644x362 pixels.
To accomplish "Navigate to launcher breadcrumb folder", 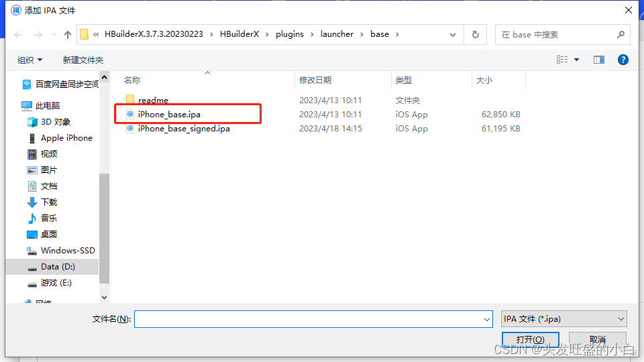I will coord(337,34).
